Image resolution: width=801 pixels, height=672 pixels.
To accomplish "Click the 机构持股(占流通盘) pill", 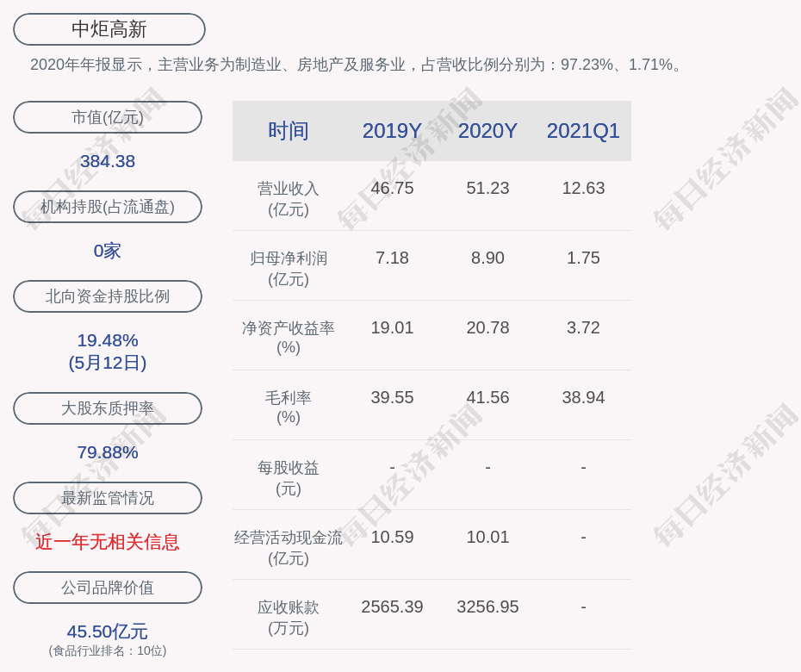I will coord(108,207).
